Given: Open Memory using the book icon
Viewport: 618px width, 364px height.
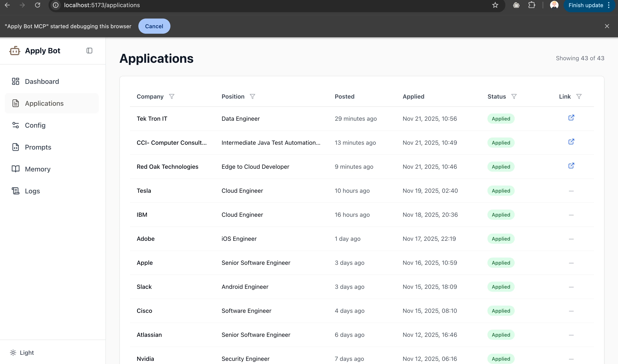Looking at the screenshot, I should (x=15, y=169).
